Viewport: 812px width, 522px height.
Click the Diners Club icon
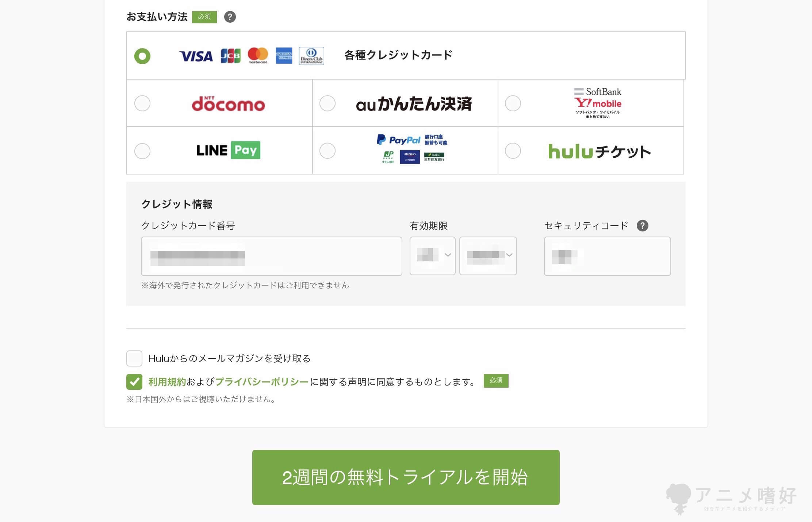314,55
